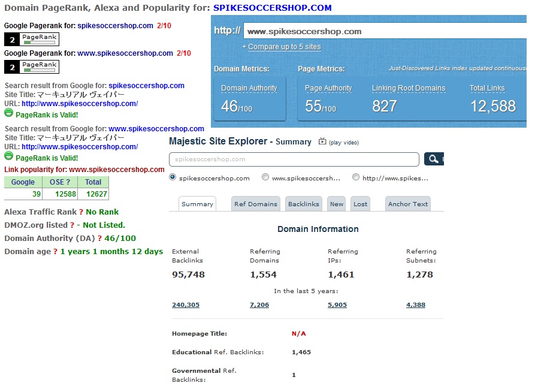This screenshot has height=392, width=538.
Task: Click the OSE ? column header
Action: coord(60,182)
